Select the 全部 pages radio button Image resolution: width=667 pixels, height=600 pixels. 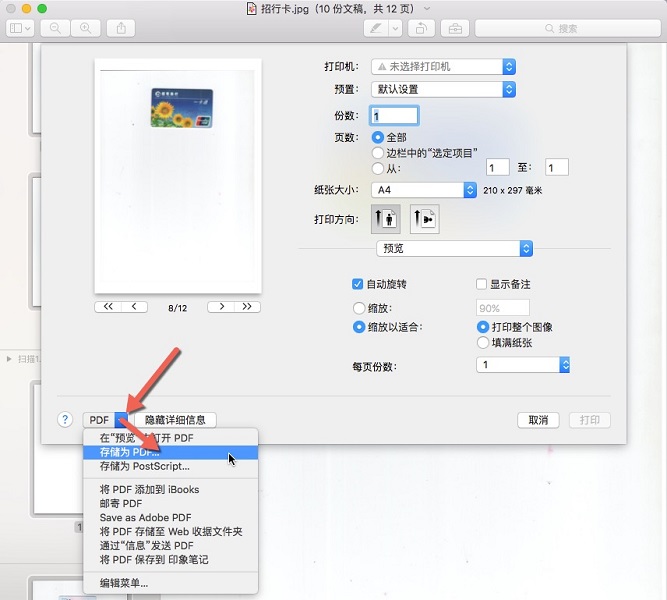coord(377,137)
